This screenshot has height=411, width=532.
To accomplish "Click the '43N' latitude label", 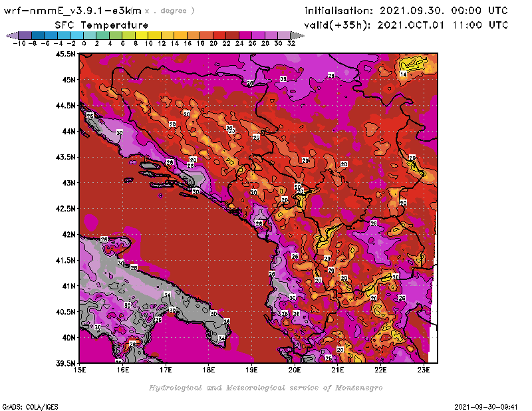I will coord(68,183).
